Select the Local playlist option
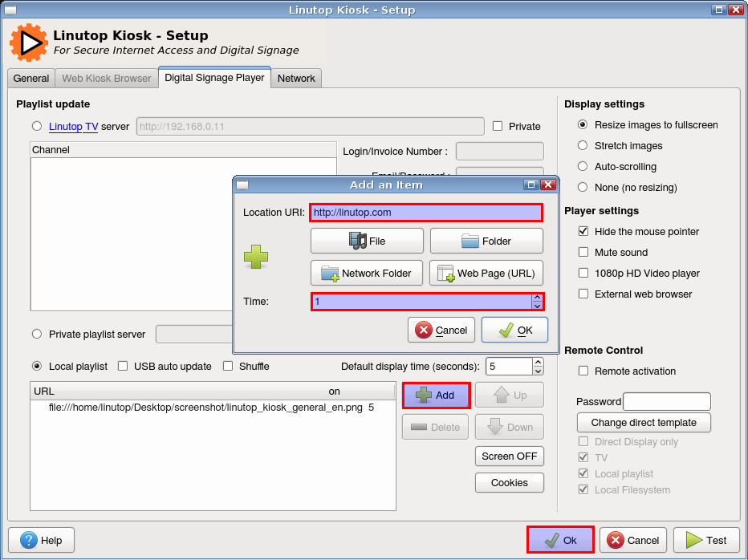This screenshot has height=560, width=748. click(37, 367)
